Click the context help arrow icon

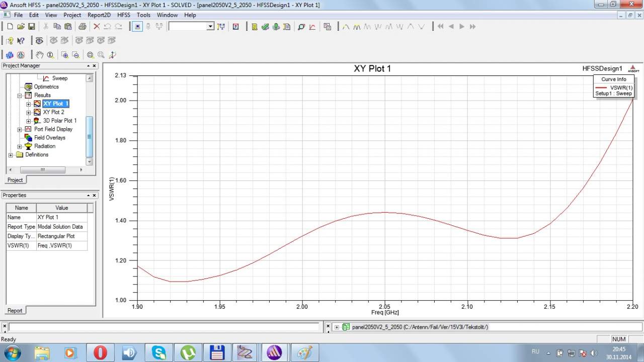pyautogui.click(x=21, y=41)
